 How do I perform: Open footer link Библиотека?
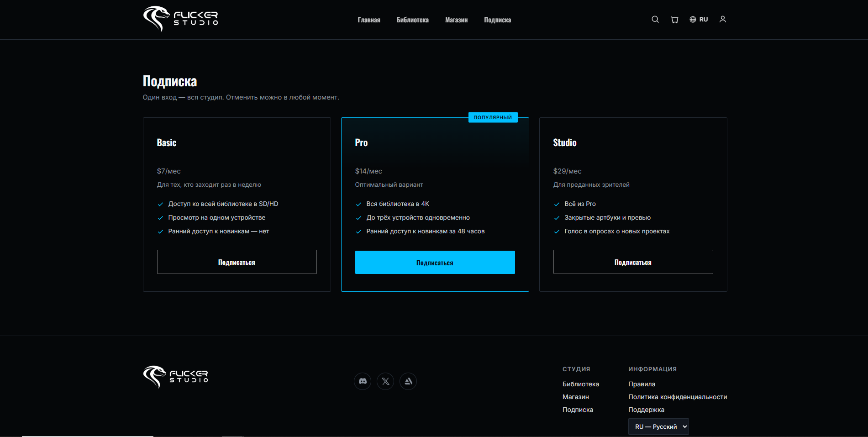coord(581,384)
